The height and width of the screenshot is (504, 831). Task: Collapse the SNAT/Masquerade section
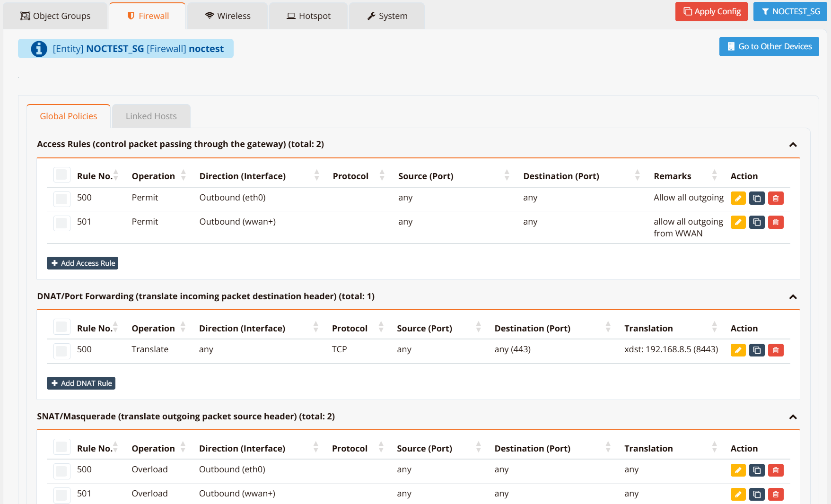793,417
